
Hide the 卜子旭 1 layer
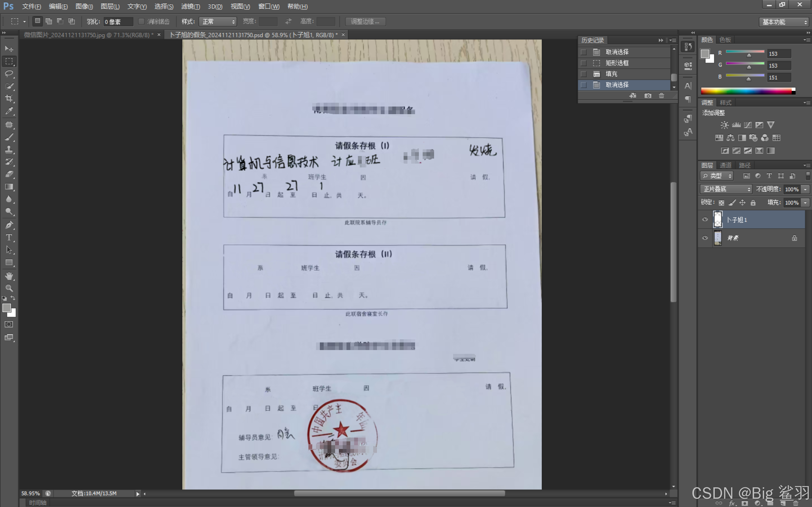click(705, 219)
